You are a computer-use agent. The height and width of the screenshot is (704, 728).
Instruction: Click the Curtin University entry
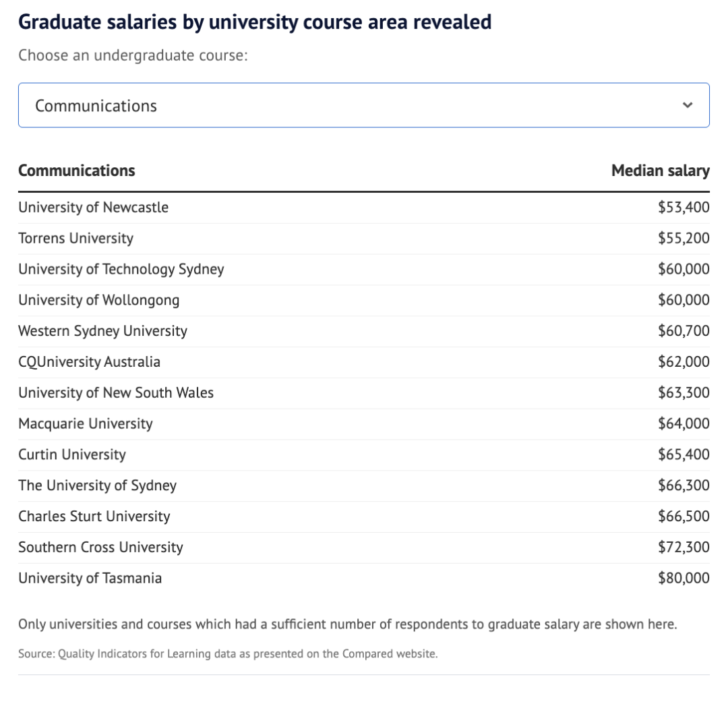(72, 455)
